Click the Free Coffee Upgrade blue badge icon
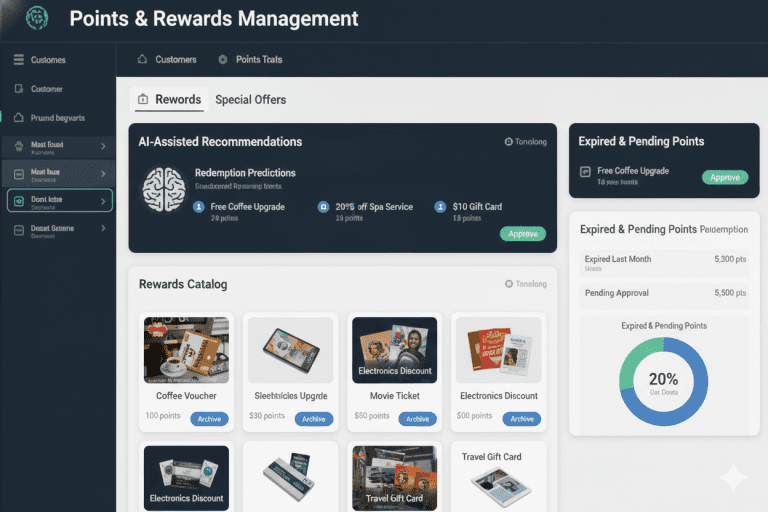 [x=198, y=207]
